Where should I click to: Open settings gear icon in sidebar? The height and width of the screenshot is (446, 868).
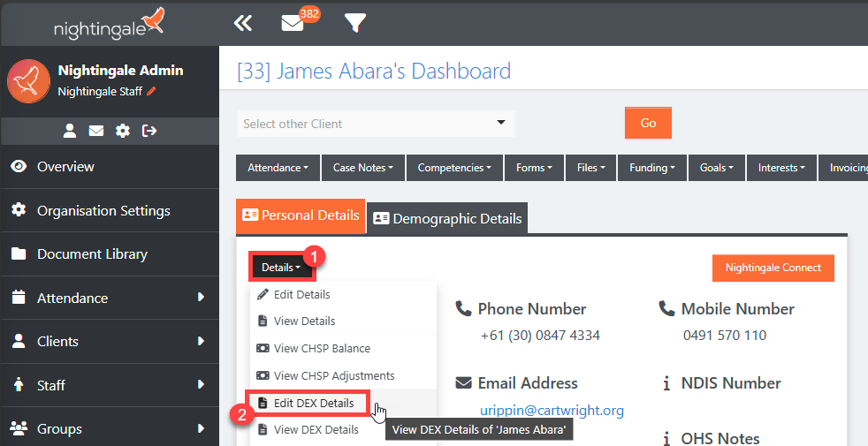(122, 131)
